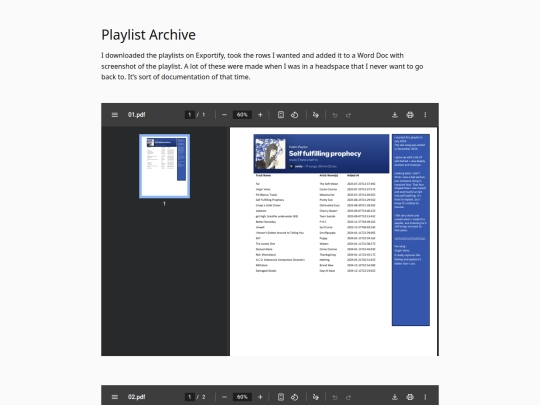Download 01.pdf

tap(395, 115)
